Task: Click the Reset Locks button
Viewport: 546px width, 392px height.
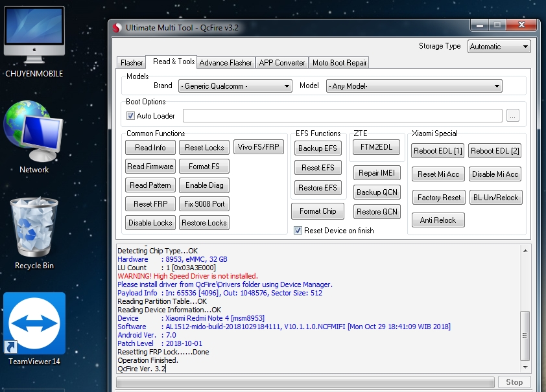Action: click(204, 148)
